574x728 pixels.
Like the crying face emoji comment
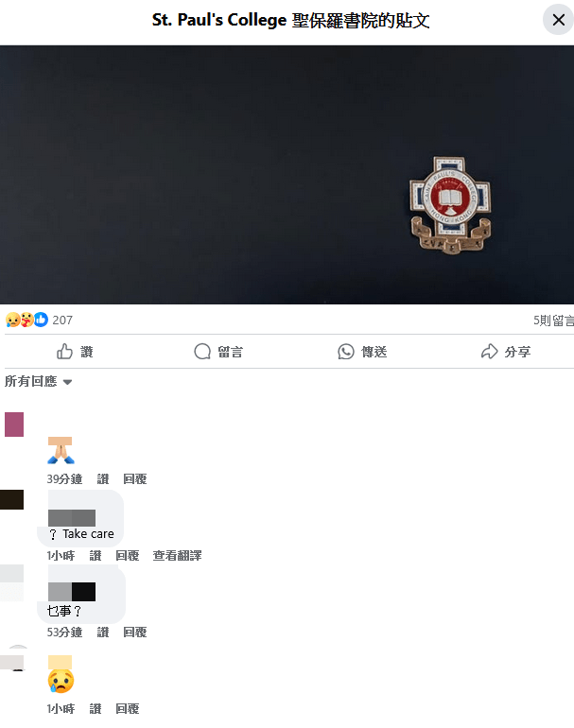(96, 709)
